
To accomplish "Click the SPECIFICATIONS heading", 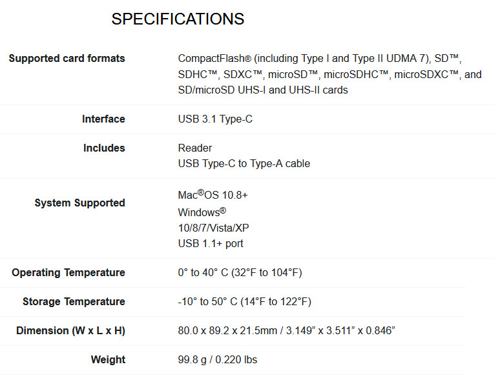I will [x=178, y=19].
